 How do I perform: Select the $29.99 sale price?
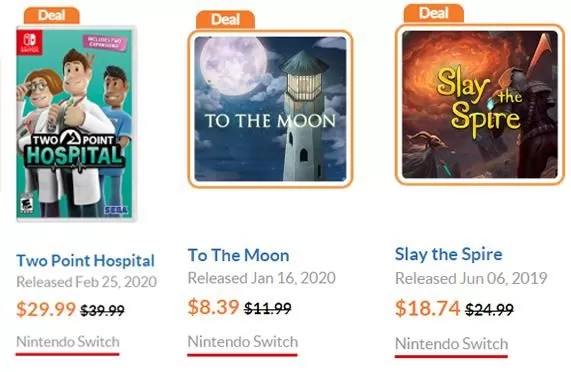[x=46, y=309]
